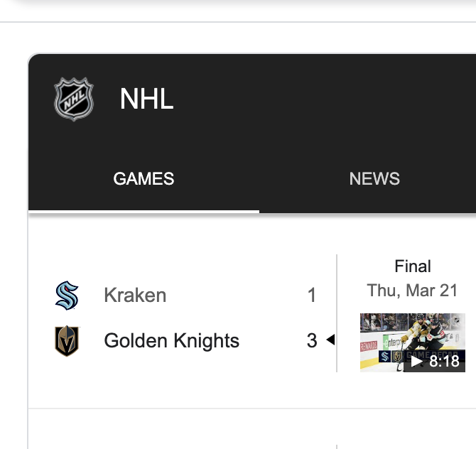Image resolution: width=476 pixels, height=449 pixels.
Task: Click the Final game status label
Action: [x=413, y=266]
